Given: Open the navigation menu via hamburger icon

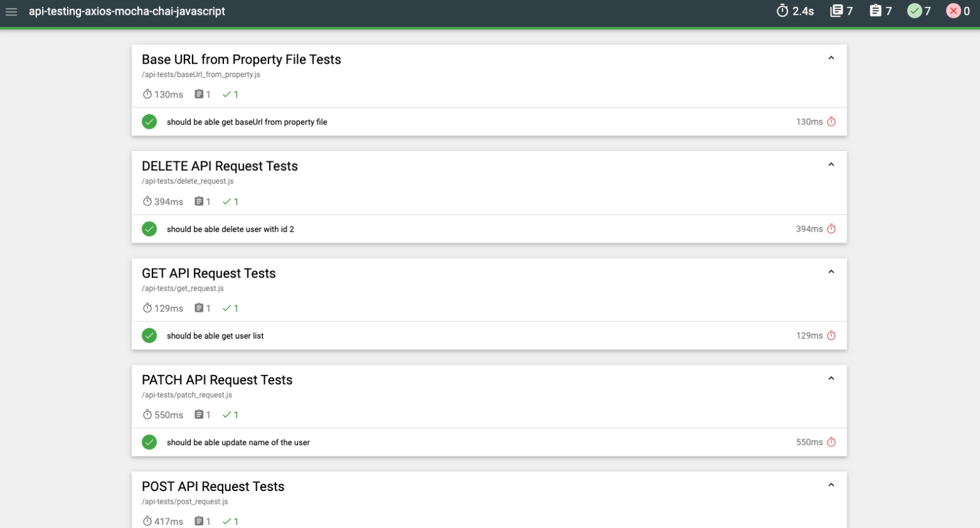Looking at the screenshot, I should click(x=11, y=11).
